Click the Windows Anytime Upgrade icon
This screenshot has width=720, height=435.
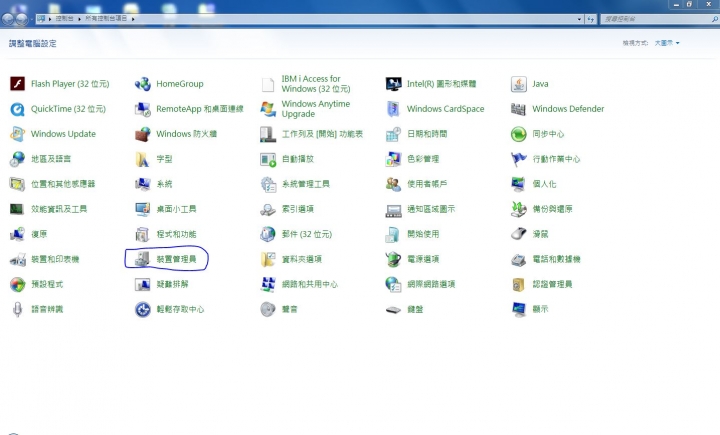[268, 109]
